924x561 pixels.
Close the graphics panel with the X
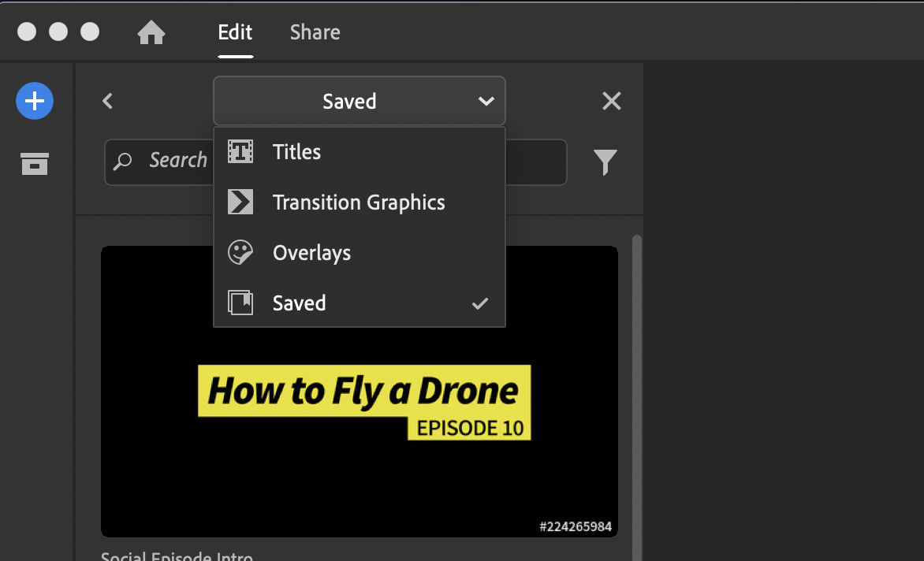tap(612, 101)
